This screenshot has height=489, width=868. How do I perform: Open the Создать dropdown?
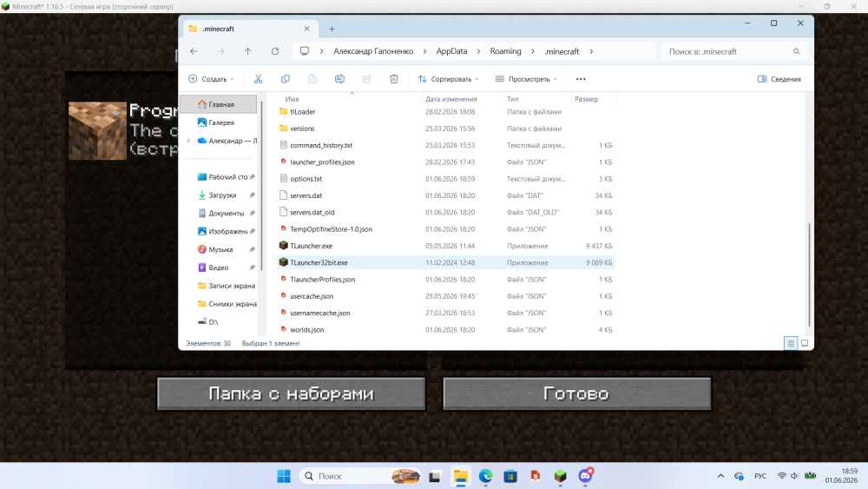[211, 79]
